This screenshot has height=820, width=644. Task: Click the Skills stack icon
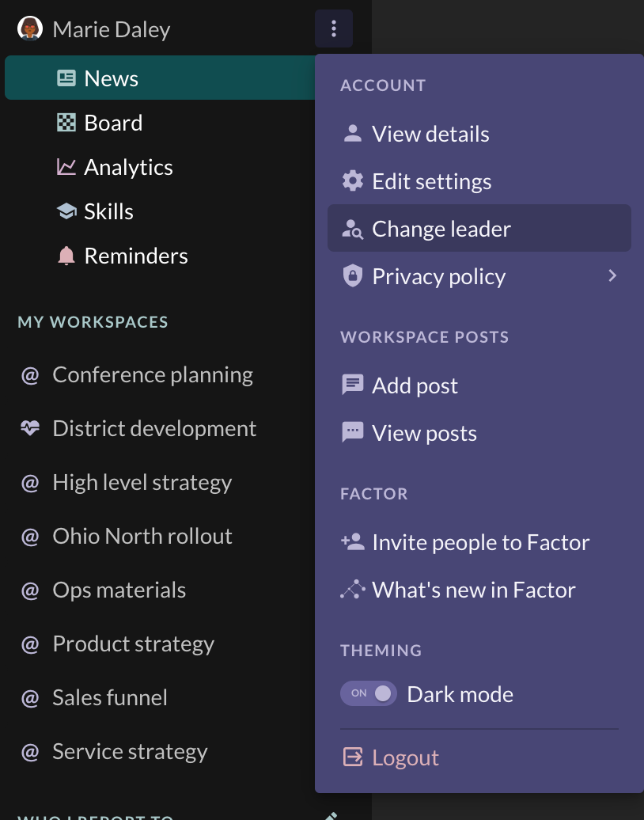67,211
